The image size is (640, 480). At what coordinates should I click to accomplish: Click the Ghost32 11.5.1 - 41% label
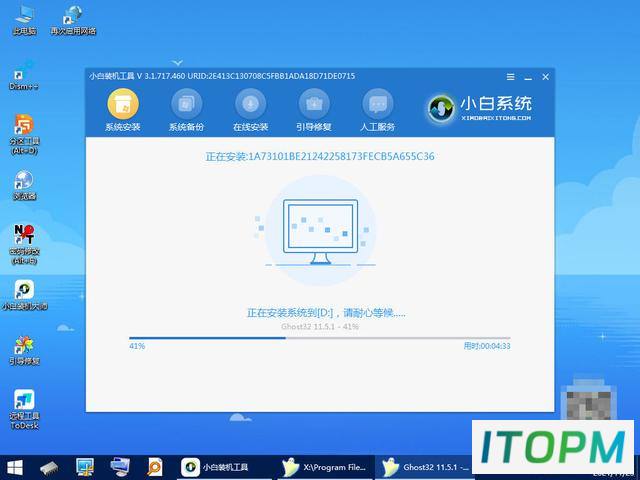point(320,327)
